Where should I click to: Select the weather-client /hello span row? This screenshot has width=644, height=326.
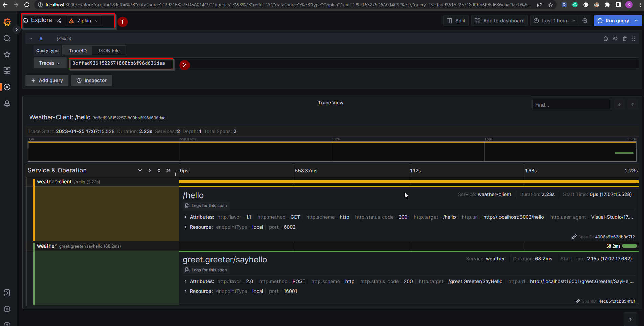[103, 182]
